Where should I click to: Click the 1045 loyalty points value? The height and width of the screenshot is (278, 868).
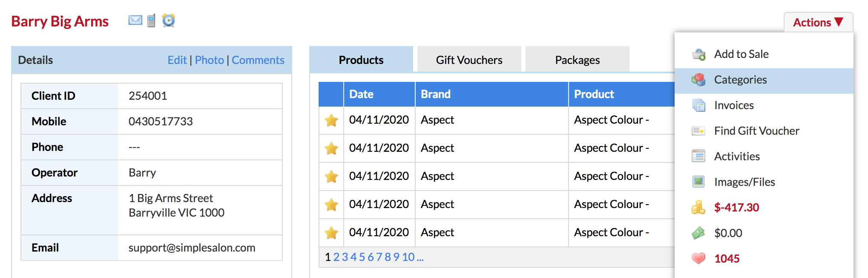tap(727, 259)
